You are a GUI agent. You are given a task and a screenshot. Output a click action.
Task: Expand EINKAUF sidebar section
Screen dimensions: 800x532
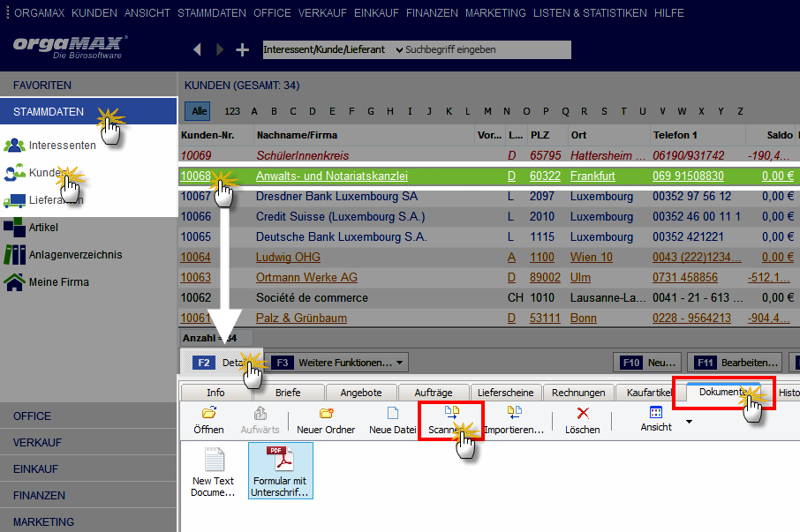point(88,468)
